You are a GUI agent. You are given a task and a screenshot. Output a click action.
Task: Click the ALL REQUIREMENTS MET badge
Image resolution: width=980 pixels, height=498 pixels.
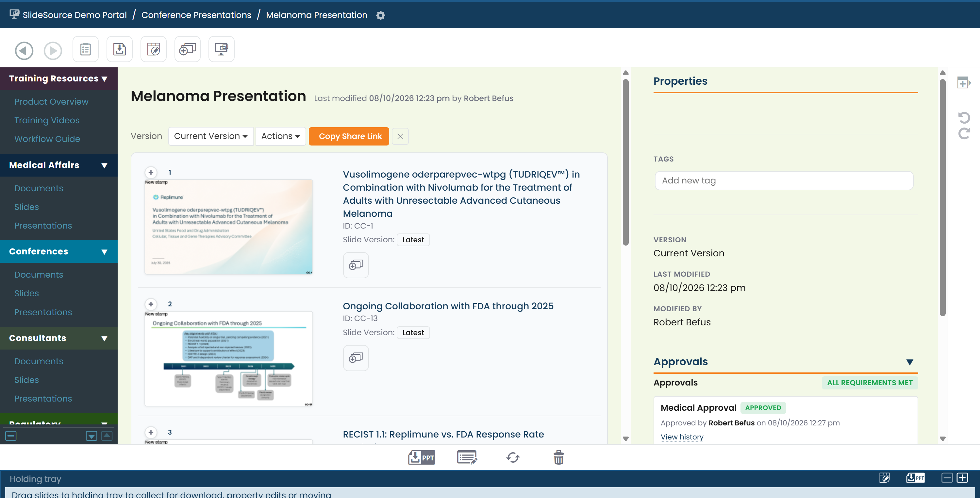click(870, 383)
